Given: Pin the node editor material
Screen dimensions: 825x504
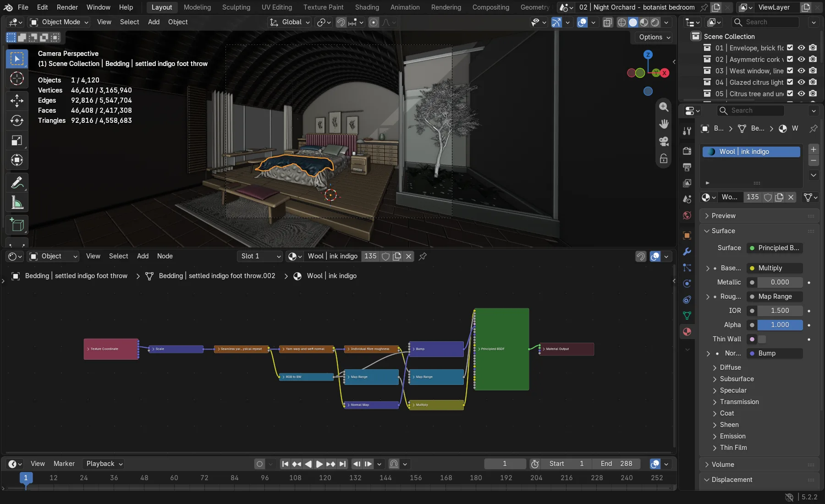Looking at the screenshot, I should (x=423, y=256).
